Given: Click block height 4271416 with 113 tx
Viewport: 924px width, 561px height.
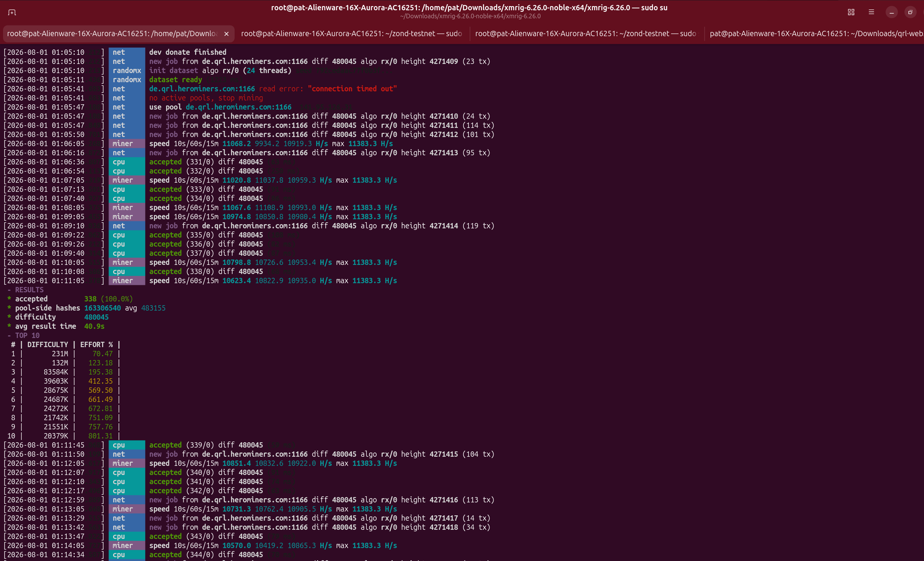Looking at the screenshot, I should click(444, 500).
